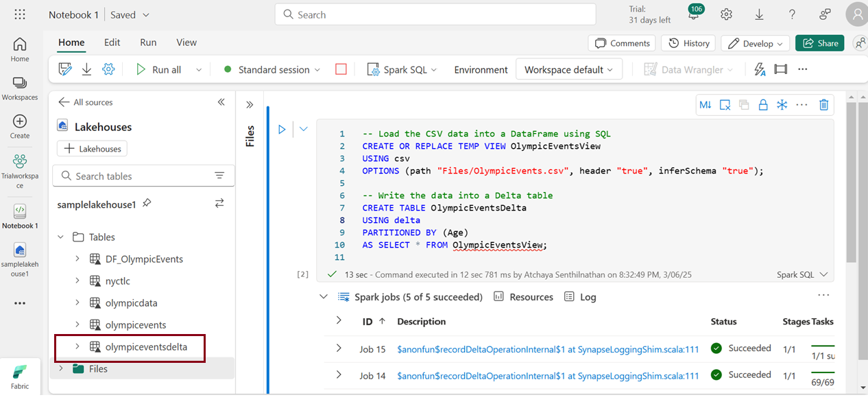Open notifications bell icon
Image resolution: width=868 pixels, height=404 pixels.
694,15
